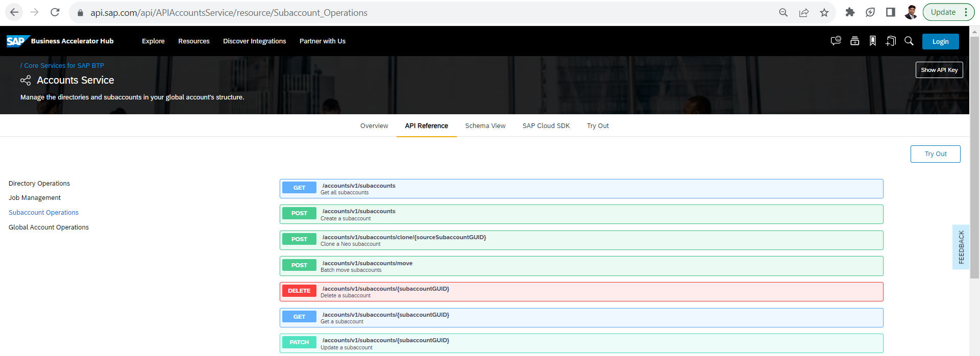
Task: Open the browser side panel icon
Action: point(891,13)
